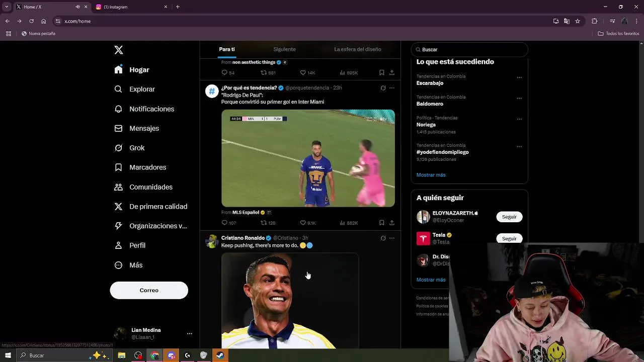Click Mostrar más under trending topics
The width and height of the screenshot is (644, 362).
coord(431,175)
